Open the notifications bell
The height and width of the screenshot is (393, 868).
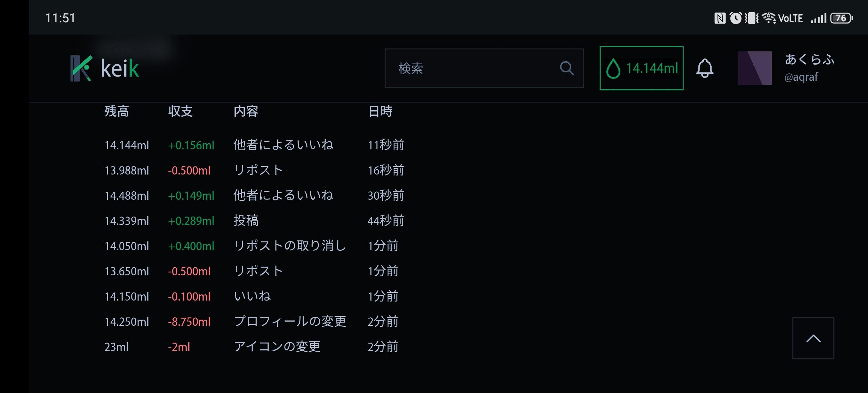point(705,68)
